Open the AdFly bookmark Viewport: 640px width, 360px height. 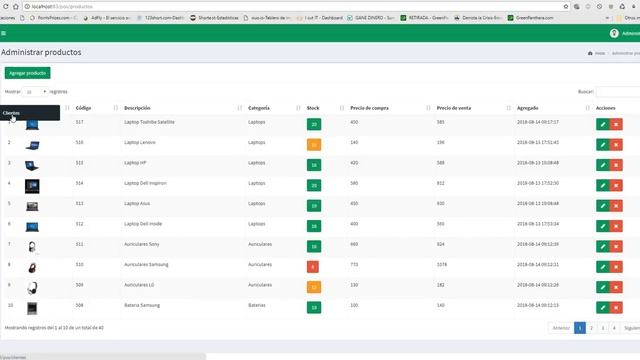point(107,18)
